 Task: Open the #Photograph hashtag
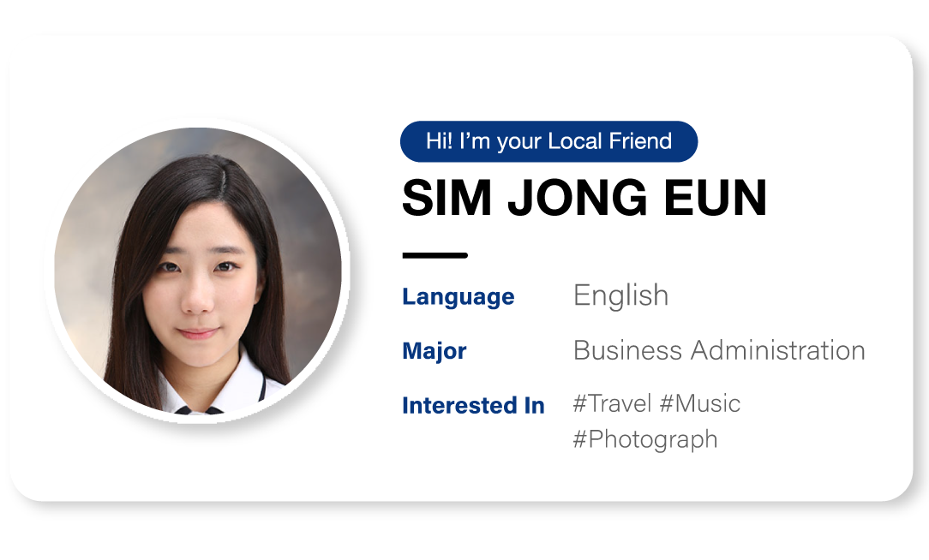tap(645, 440)
